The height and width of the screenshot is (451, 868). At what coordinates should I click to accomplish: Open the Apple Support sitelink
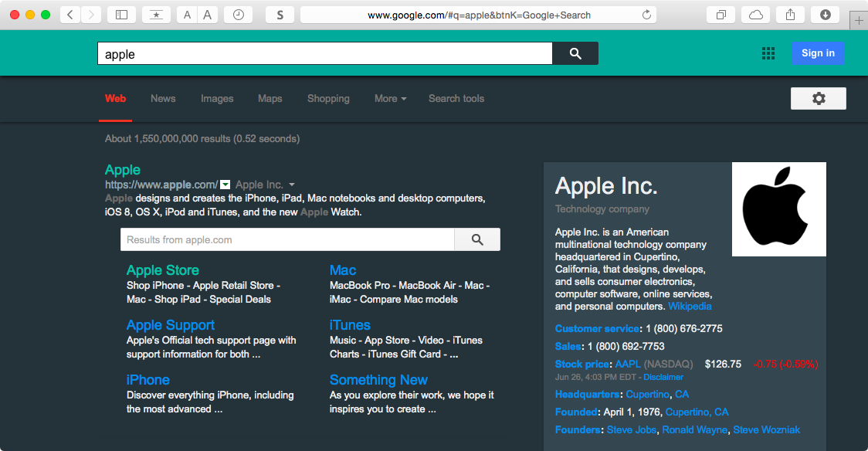[171, 325]
